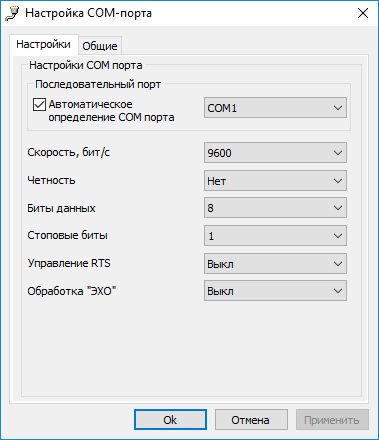Open the Стоповые биты dropdown showing 1

[x=275, y=236]
